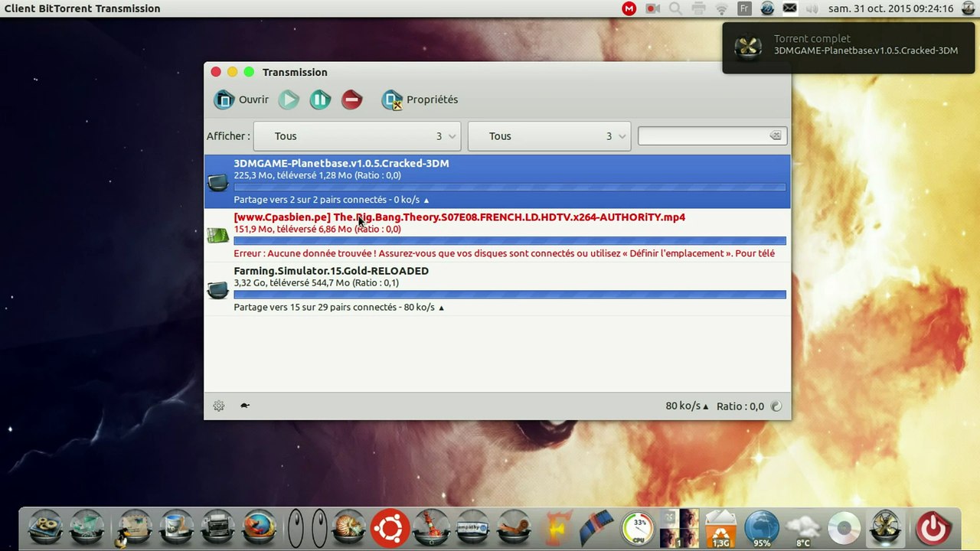
Task: Toggle the turtle alternative speed limits
Action: pyautogui.click(x=245, y=406)
